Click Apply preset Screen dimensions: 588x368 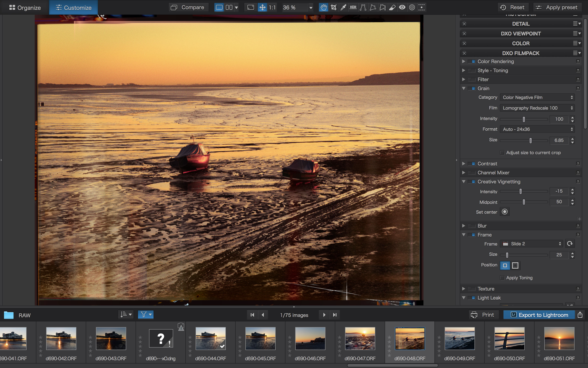(x=557, y=8)
